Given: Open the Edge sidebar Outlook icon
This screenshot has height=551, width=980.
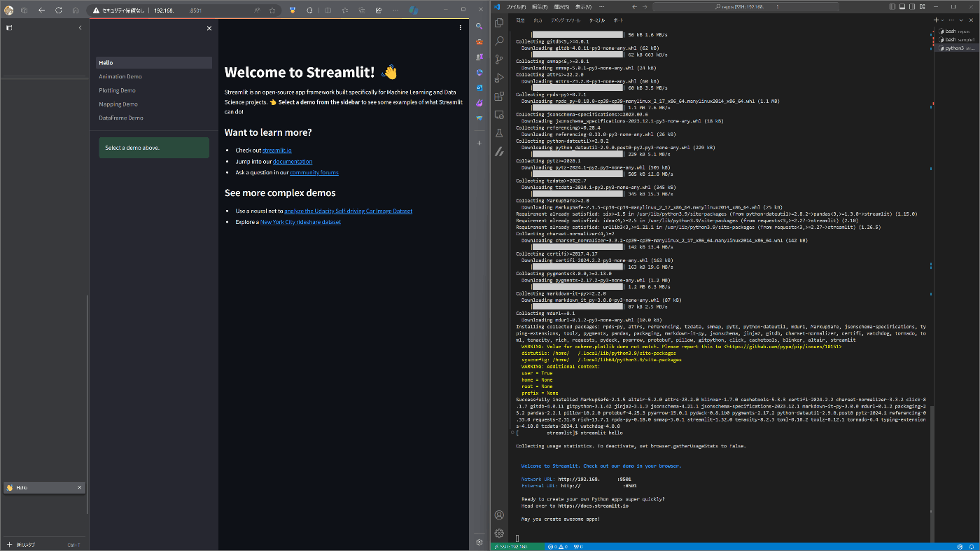Looking at the screenshot, I should (x=479, y=88).
